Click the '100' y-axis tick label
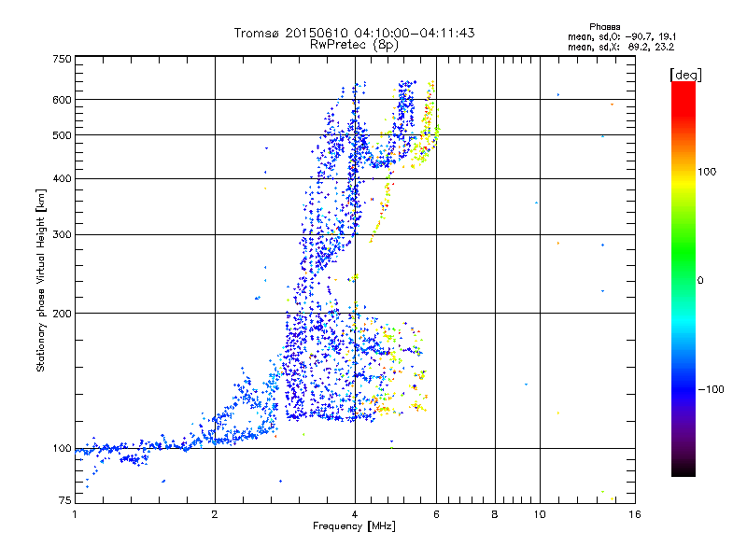The image size is (747, 560). (x=62, y=449)
